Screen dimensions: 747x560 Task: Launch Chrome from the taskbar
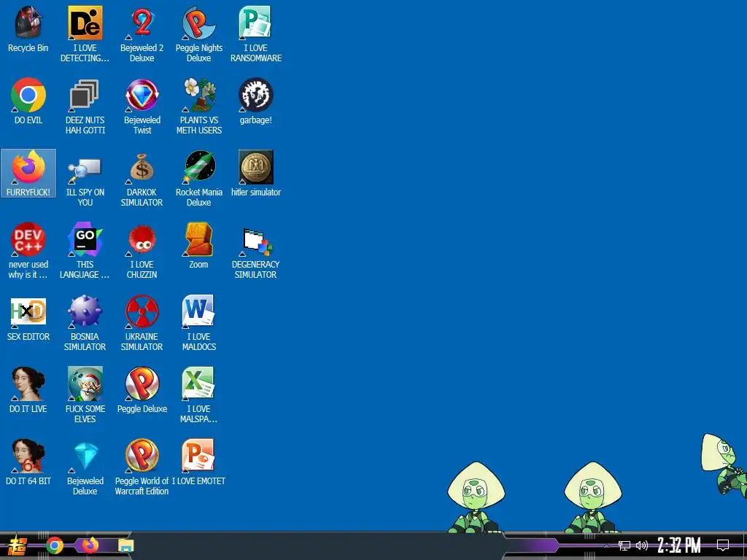[55, 545]
